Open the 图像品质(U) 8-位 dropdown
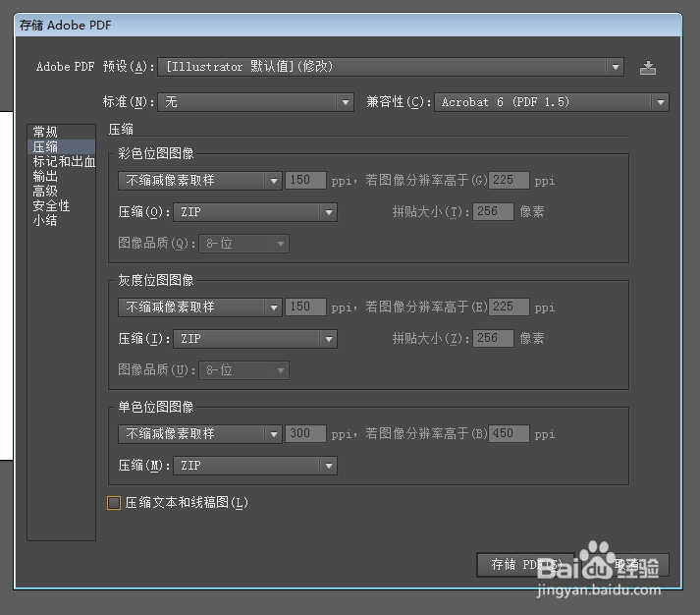 244,370
